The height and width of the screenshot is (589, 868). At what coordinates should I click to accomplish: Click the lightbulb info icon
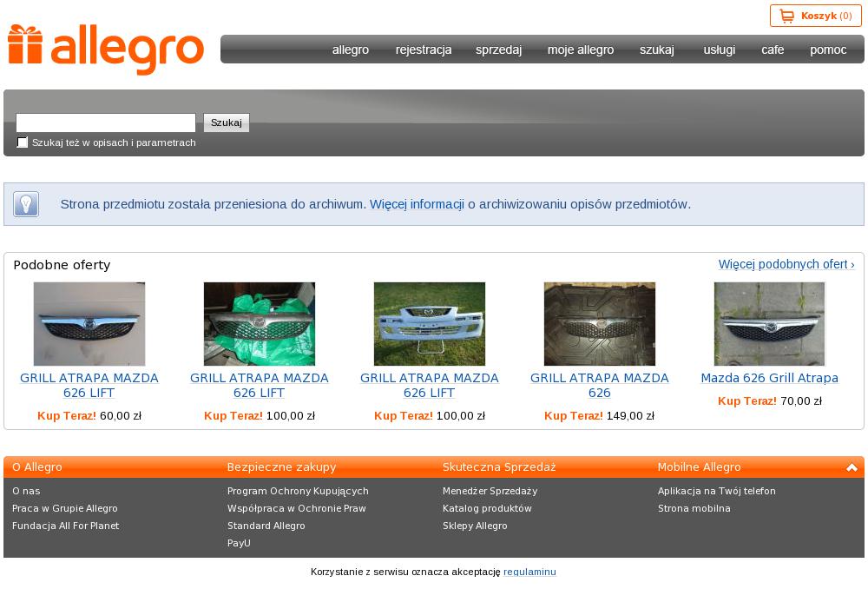pyautogui.click(x=26, y=204)
